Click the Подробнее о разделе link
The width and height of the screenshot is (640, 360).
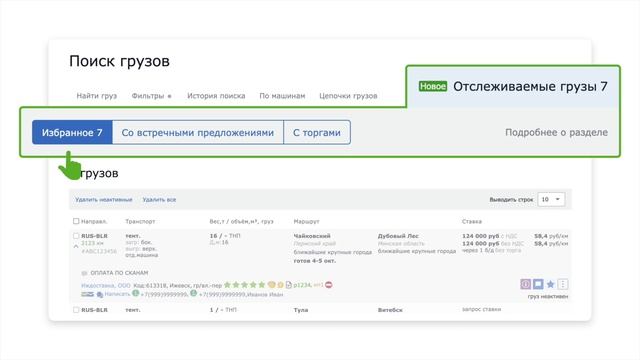coord(556,132)
